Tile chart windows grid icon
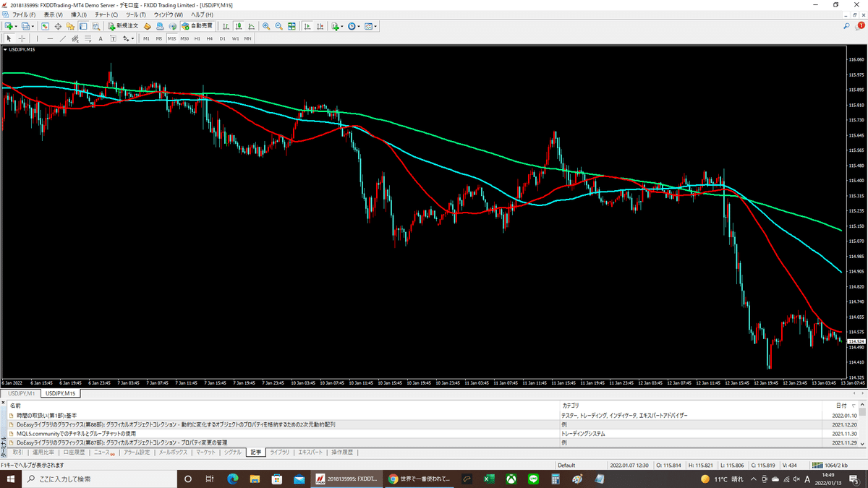The width and height of the screenshot is (868, 488). tap(292, 26)
